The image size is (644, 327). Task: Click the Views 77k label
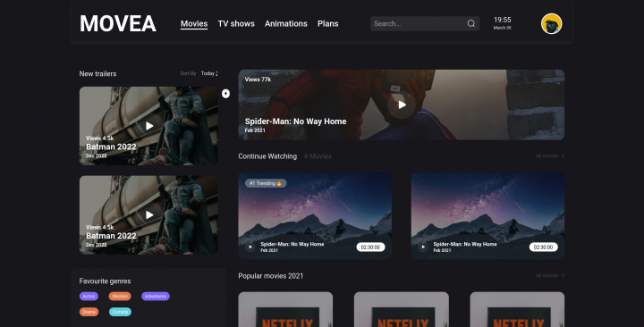[x=258, y=80]
